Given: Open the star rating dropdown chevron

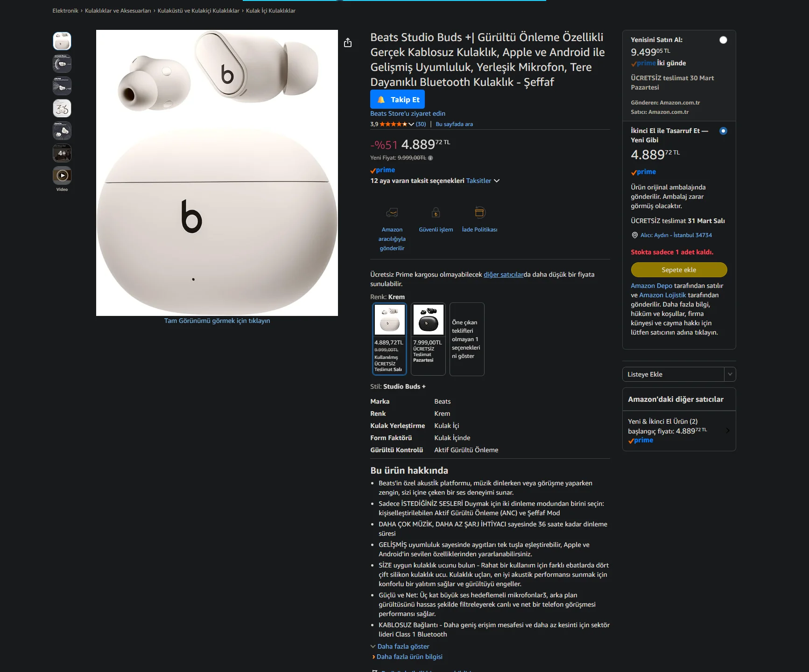Looking at the screenshot, I should coord(411,124).
